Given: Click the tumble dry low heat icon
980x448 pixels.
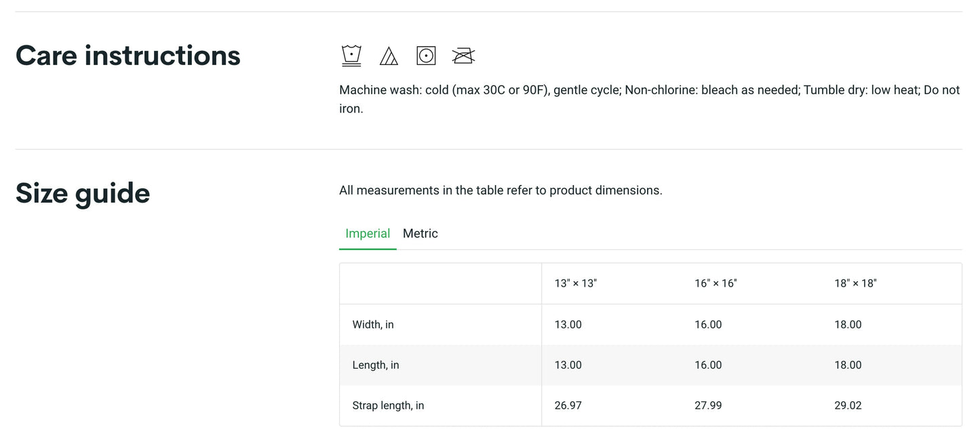Looking at the screenshot, I should [x=426, y=56].
